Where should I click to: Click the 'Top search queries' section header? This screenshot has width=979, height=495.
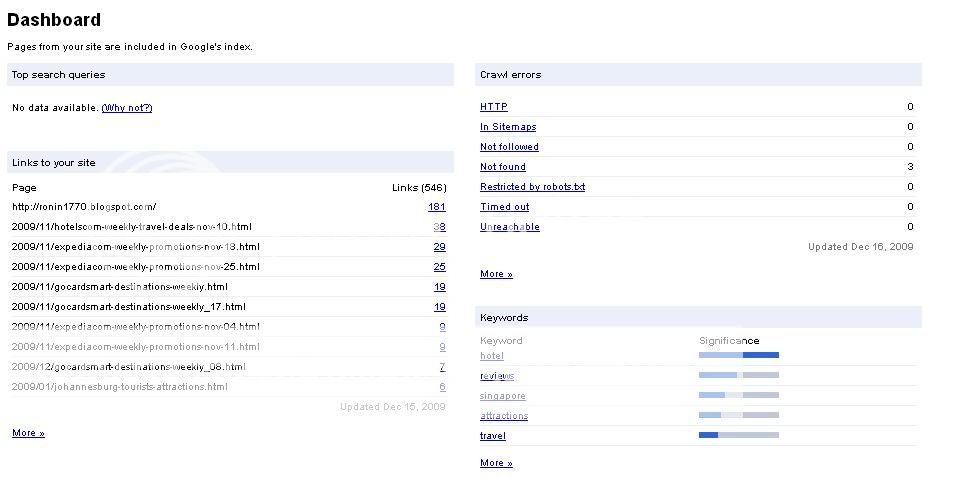point(58,75)
